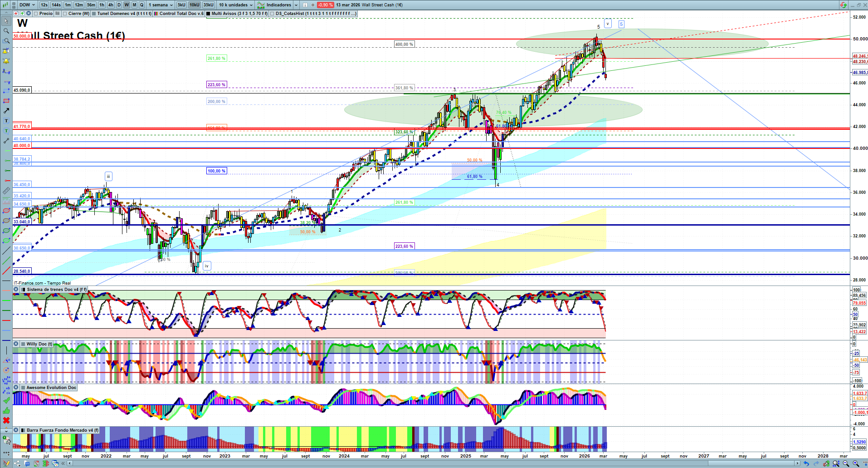Click the 45.090,0 price level label
The image size is (868, 468).
(22, 90)
